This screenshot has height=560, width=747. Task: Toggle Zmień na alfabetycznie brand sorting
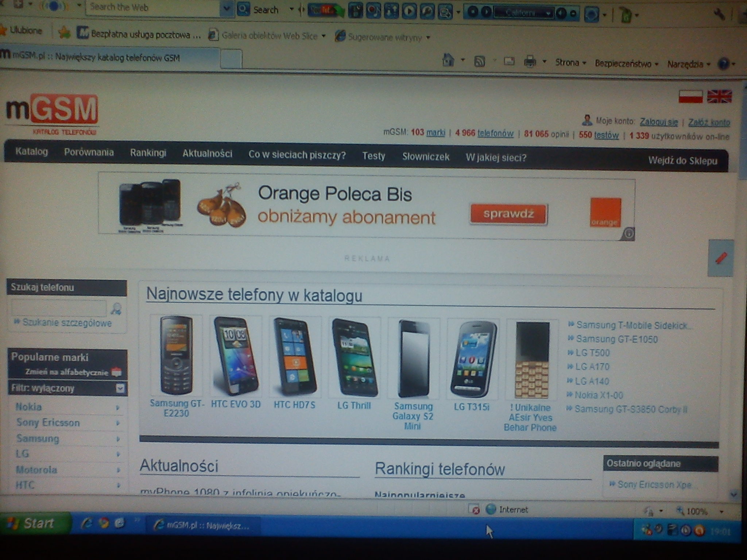pos(67,372)
